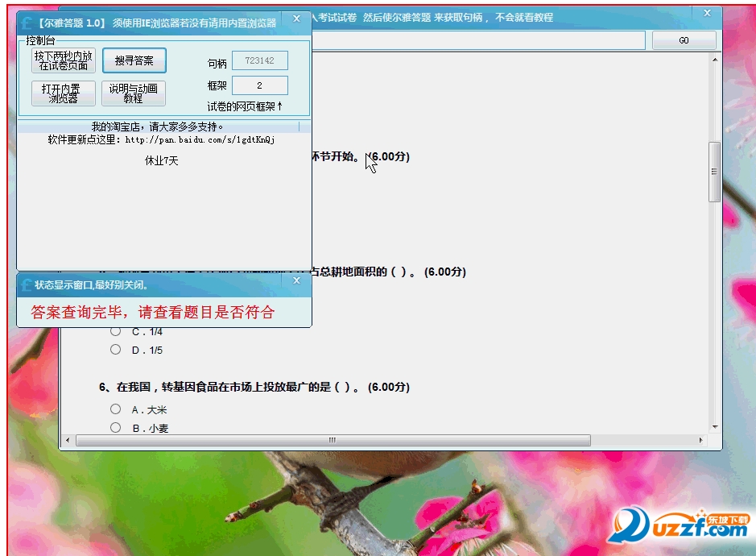The height and width of the screenshot is (556, 756).
Task: Select radio option A. 大米
Action: point(115,409)
